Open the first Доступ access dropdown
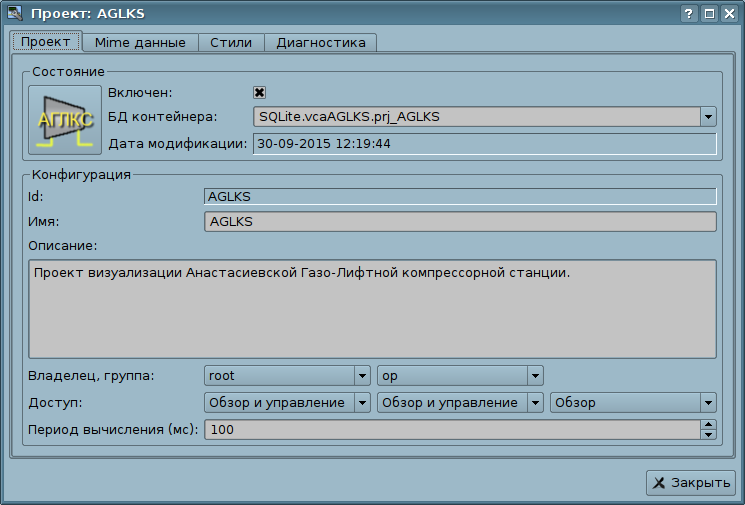 pos(362,402)
